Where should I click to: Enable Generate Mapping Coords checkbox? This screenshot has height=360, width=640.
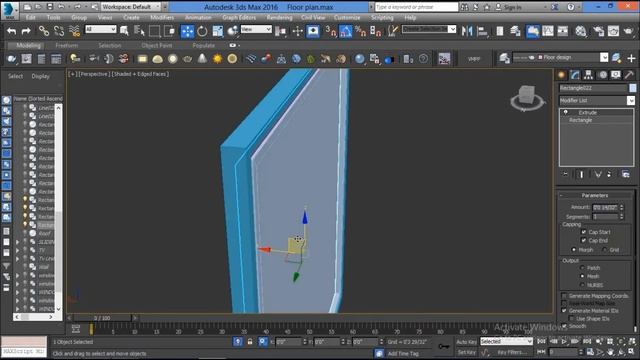[x=564, y=296]
